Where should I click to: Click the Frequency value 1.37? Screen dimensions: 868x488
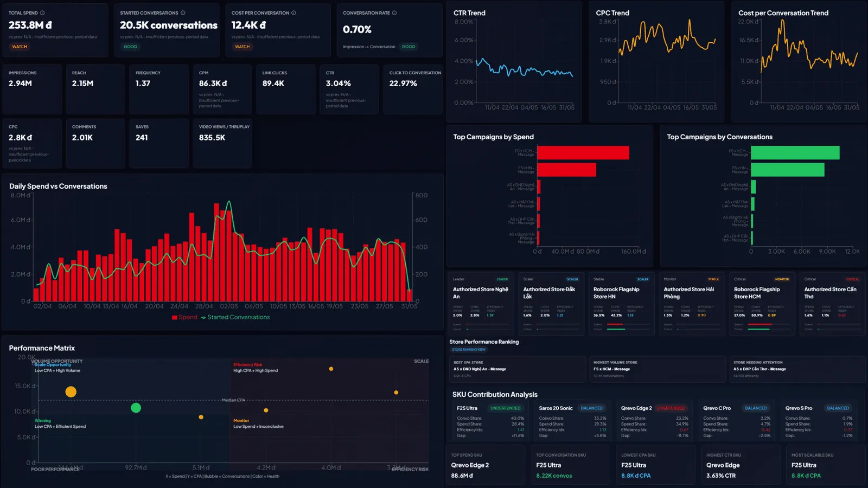(143, 84)
